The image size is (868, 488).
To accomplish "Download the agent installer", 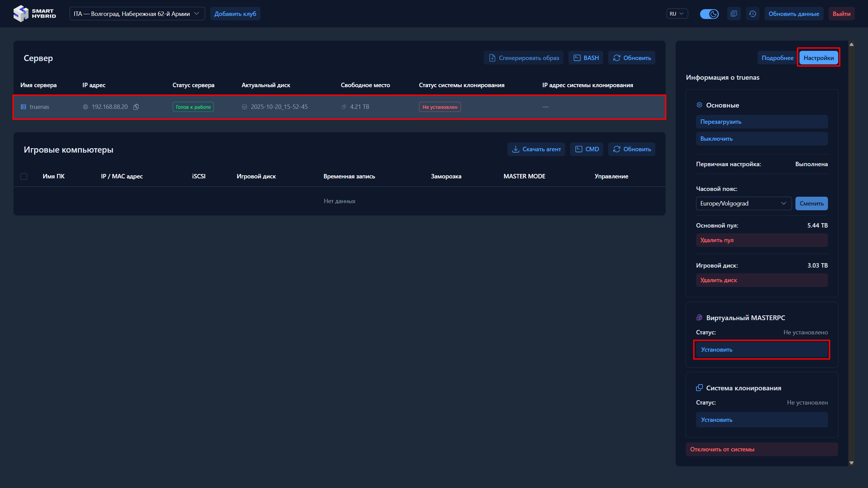I will click(536, 149).
